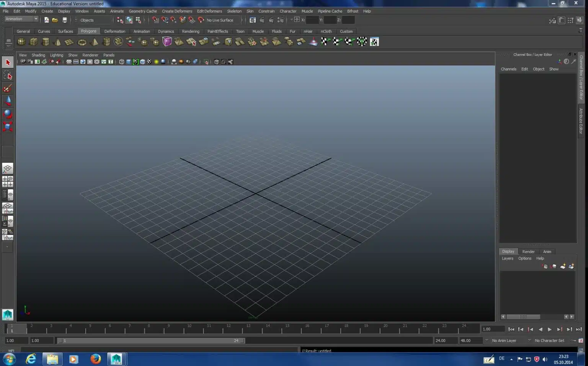588x366 pixels.
Task: Toggle wireframe on shaded viewport button
Action: point(136,62)
